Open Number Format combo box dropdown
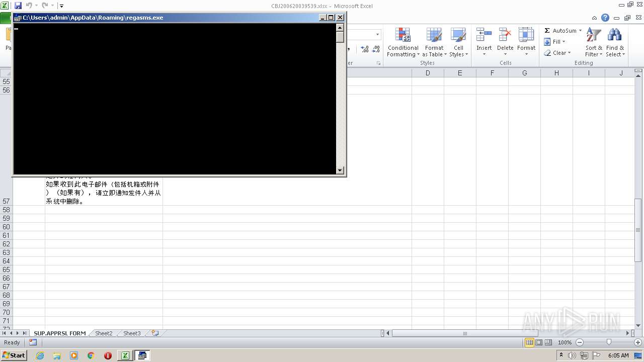The width and height of the screenshot is (644, 362). click(x=377, y=34)
